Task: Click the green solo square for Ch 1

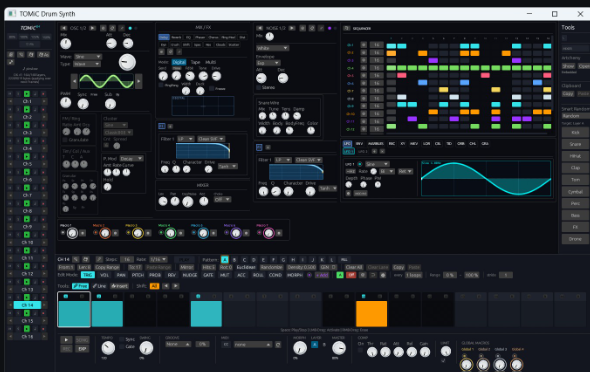Action: 27,94
